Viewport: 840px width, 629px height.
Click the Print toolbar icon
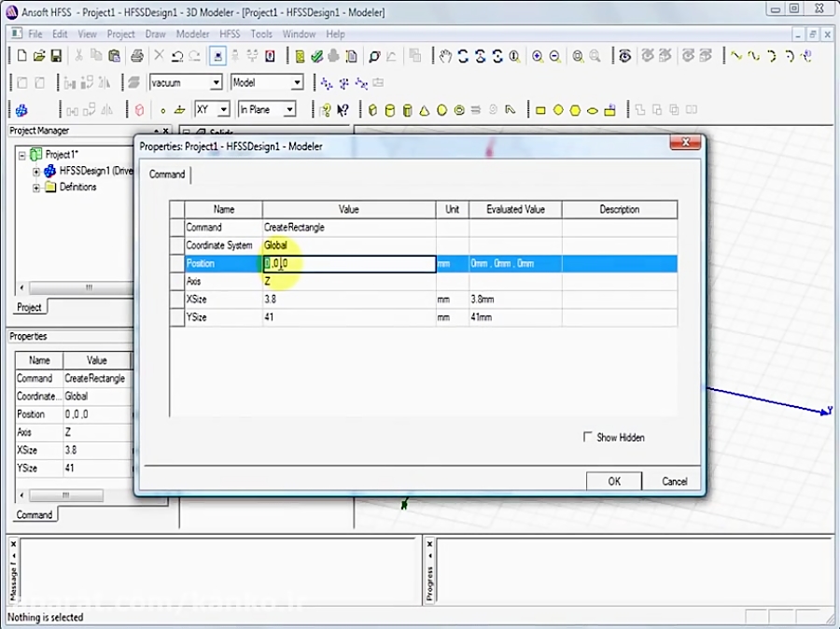tap(136, 55)
